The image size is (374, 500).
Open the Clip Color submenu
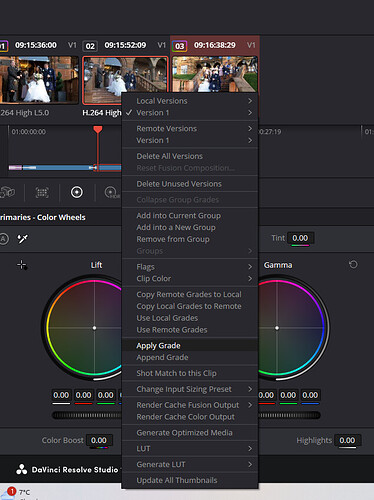[190, 279]
